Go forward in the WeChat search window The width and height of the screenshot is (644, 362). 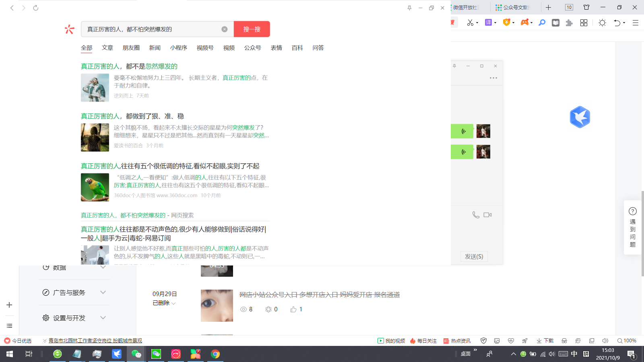coord(24,8)
